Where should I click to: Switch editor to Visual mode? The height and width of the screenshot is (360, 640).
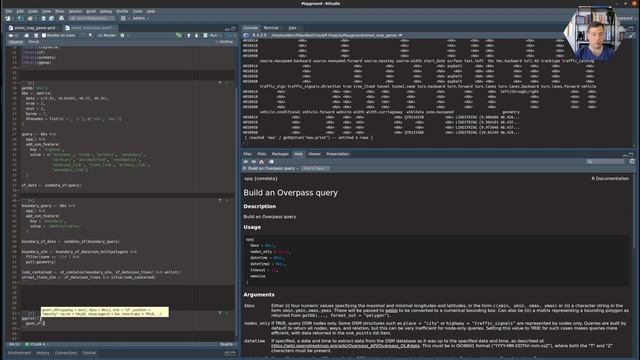coord(33,42)
